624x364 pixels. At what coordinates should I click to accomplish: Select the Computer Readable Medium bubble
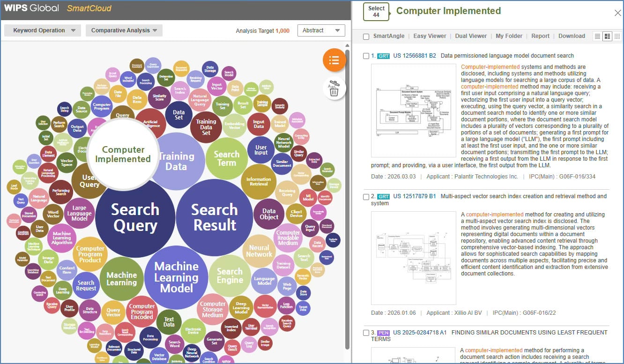288,238
